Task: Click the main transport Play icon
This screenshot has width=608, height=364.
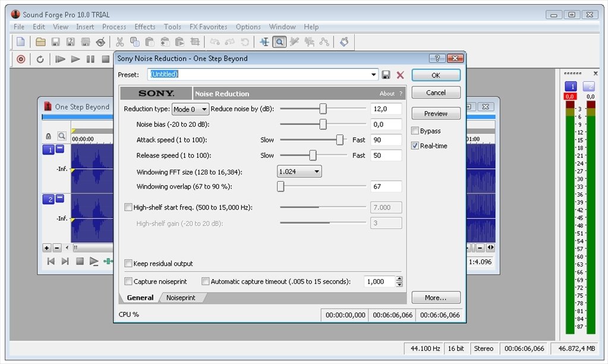Action: coord(75,59)
